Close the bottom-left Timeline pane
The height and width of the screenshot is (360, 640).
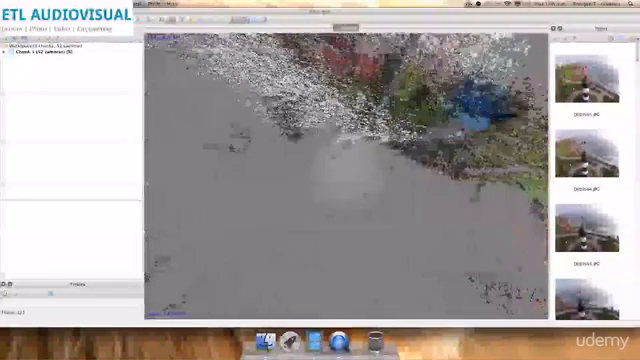pos(3,284)
